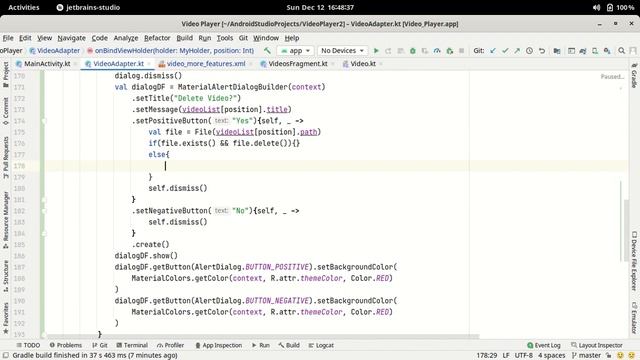This screenshot has height=360, width=640.
Task: Open the Layout Inspector
Action: (597, 345)
